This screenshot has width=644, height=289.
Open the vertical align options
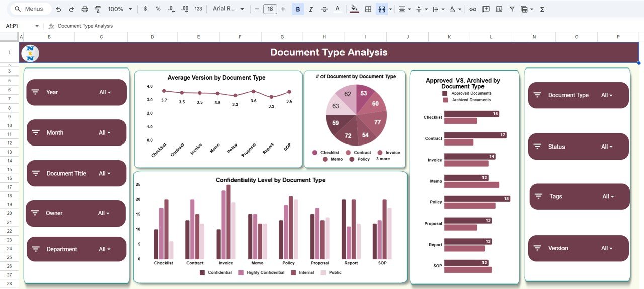(421, 9)
